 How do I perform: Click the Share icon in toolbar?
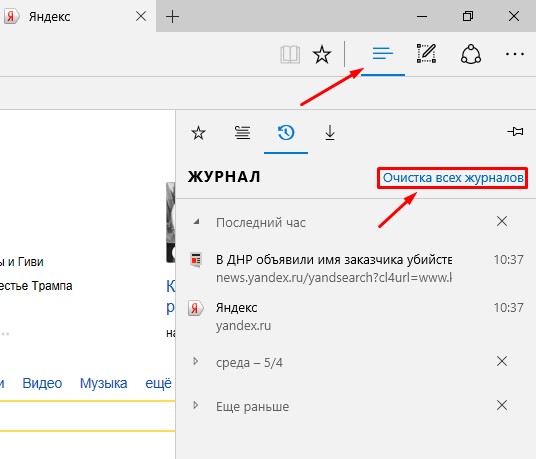pyautogui.click(x=471, y=54)
